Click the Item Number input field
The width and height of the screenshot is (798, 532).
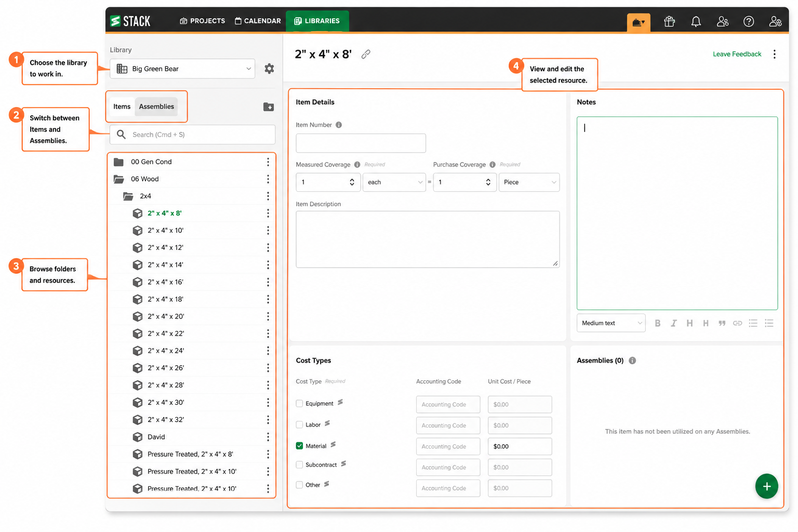point(361,143)
